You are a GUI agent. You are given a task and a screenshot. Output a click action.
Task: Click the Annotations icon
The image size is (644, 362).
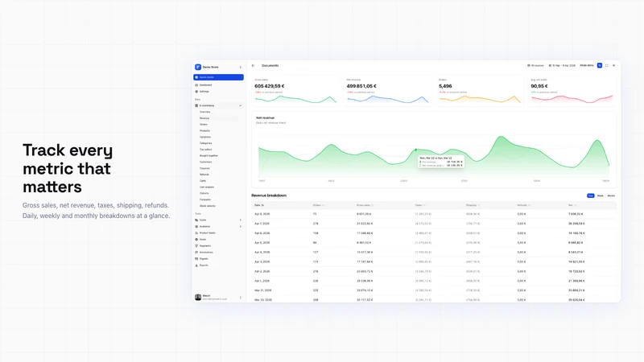(x=196, y=253)
